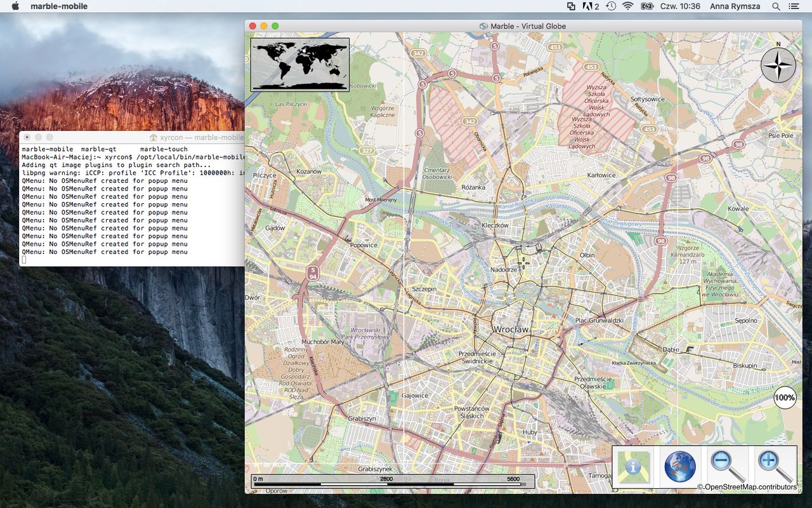Image resolution: width=812 pixels, height=508 pixels.
Task: Open the Anna Rymsza user menu
Action: click(x=734, y=6)
